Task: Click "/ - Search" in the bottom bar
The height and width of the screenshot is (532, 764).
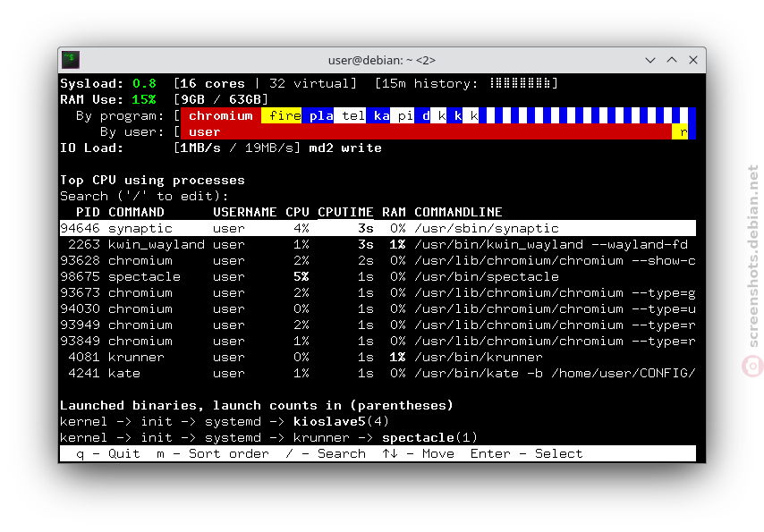Action: 326,453
